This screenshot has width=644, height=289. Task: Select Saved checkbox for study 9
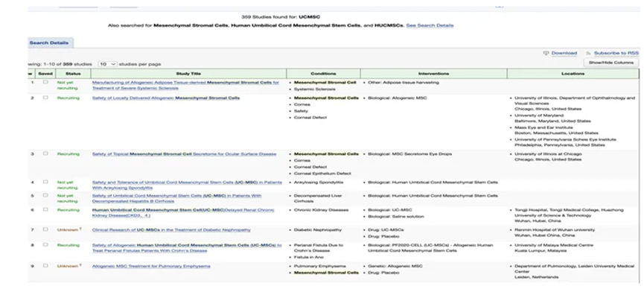coord(45,266)
